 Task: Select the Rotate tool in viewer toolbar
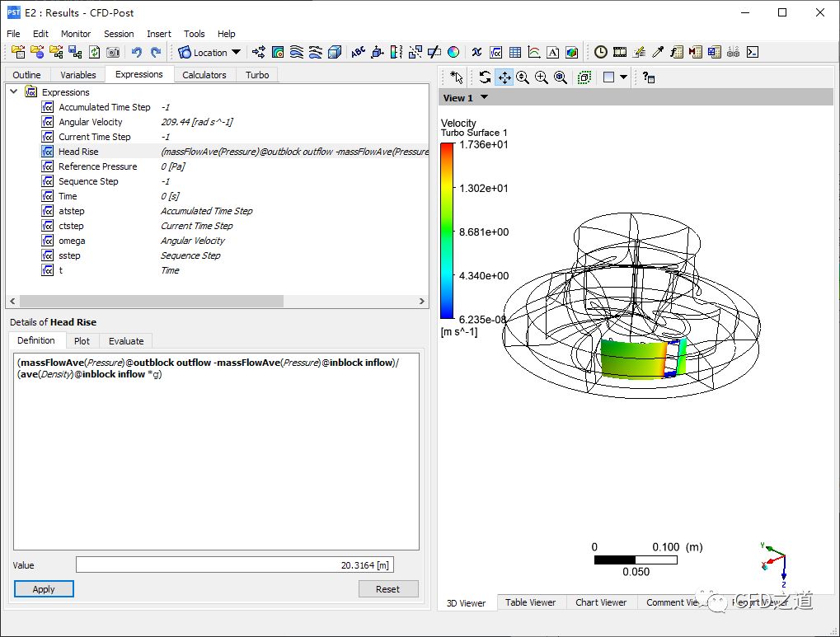click(485, 77)
